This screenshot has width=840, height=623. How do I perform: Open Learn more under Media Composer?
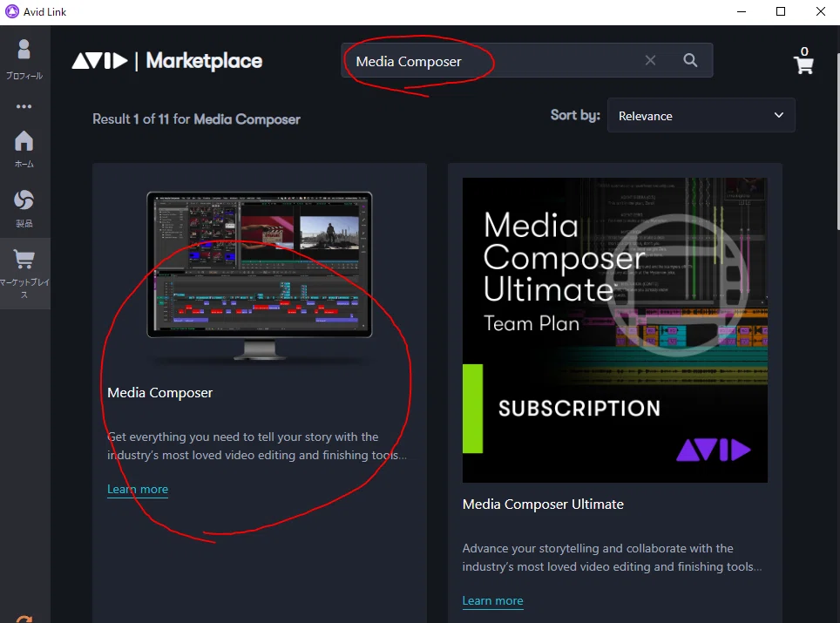coord(138,489)
